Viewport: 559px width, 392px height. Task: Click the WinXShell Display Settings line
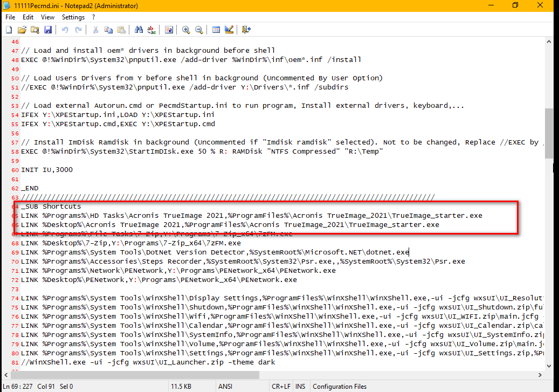pyautogui.click(x=282, y=298)
